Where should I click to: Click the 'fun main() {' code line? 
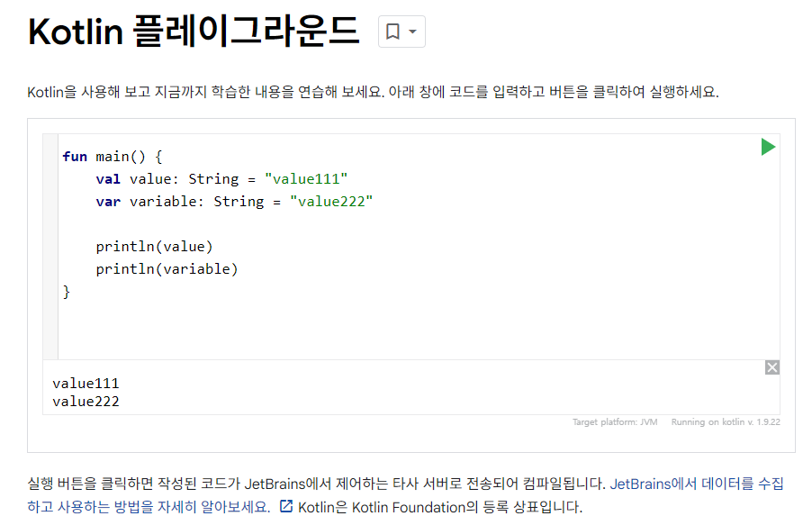point(113,157)
